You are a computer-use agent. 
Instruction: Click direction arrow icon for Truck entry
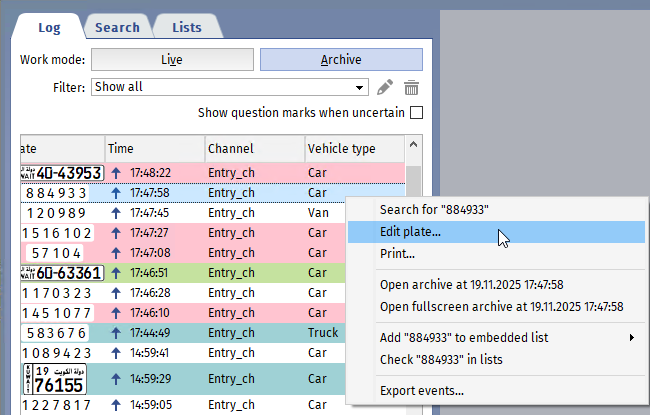click(115, 333)
